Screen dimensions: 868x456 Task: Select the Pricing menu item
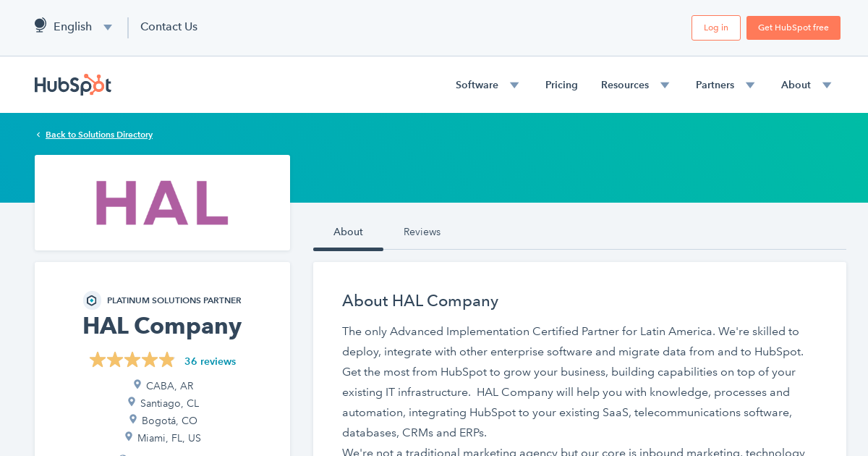pyautogui.click(x=561, y=85)
